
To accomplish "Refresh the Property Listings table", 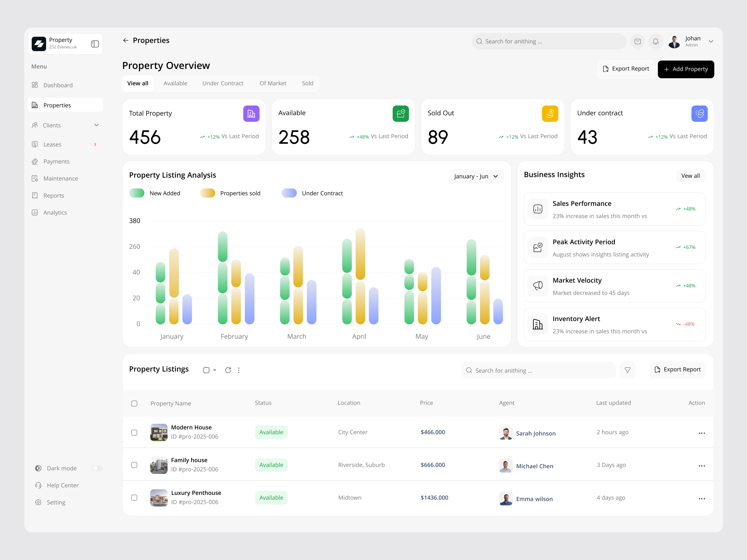I will pyautogui.click(x=228, y=370).
